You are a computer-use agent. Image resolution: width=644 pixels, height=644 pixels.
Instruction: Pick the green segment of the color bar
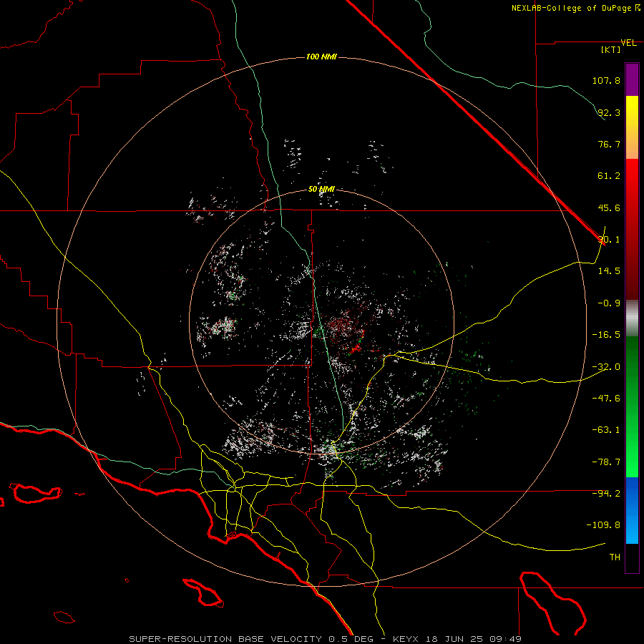632,407
